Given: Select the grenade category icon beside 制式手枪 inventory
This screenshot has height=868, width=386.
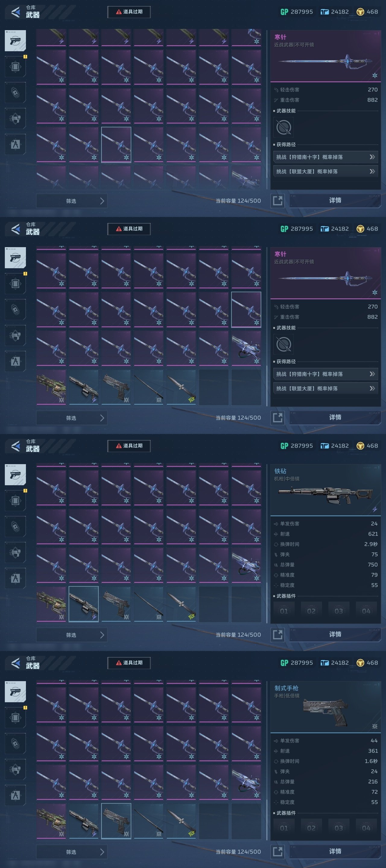Looking at the screenshot, I should pyautogui.click(x=15, y=743).
